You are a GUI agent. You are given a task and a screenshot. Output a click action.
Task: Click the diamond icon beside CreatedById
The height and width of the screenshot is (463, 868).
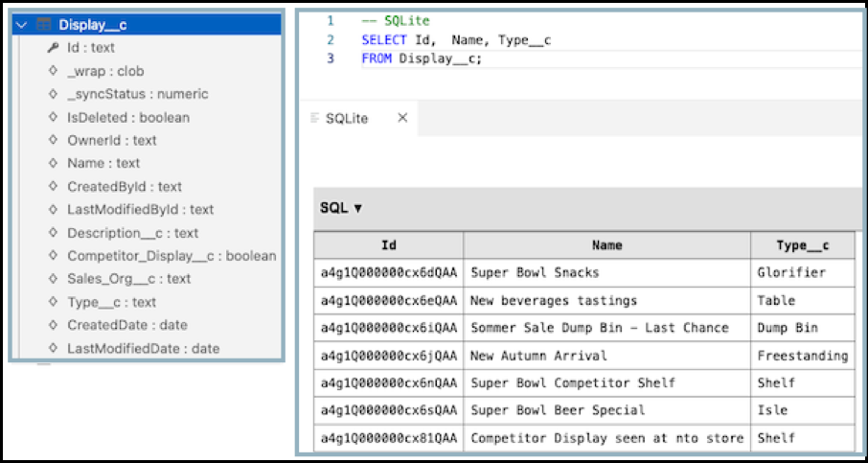53,187
